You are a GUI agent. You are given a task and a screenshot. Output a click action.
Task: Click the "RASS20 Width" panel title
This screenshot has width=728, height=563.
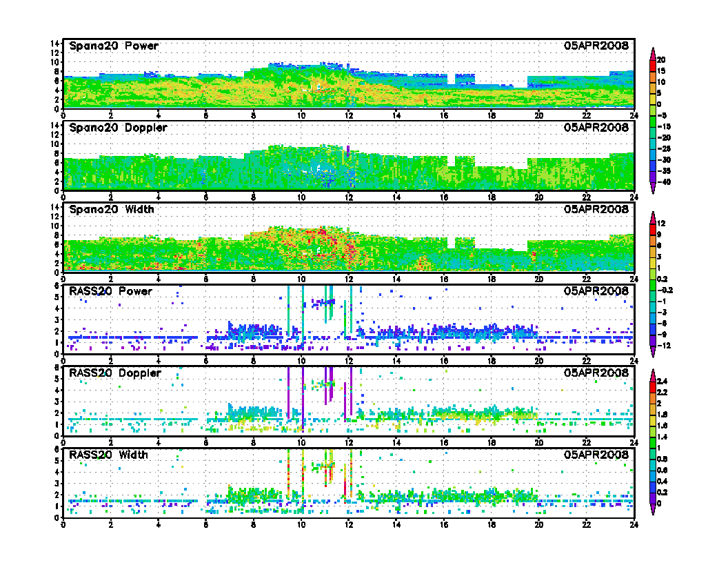(x=108, y=454)
